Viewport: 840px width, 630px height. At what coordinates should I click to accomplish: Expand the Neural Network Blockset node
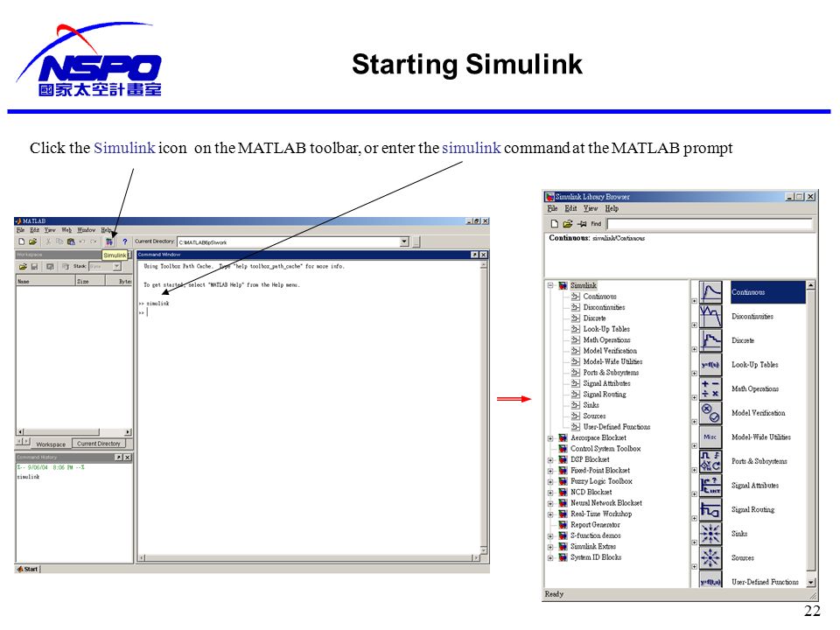[x=550, y=504]
